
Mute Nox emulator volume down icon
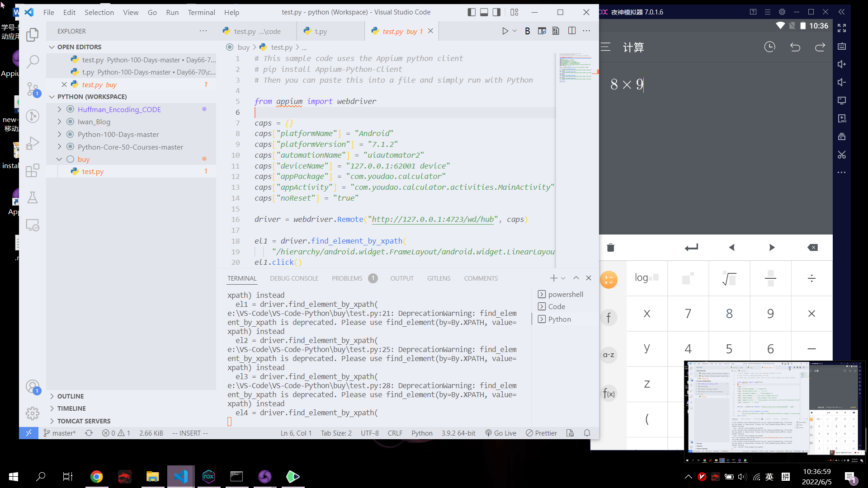click(x=841, y=82)
